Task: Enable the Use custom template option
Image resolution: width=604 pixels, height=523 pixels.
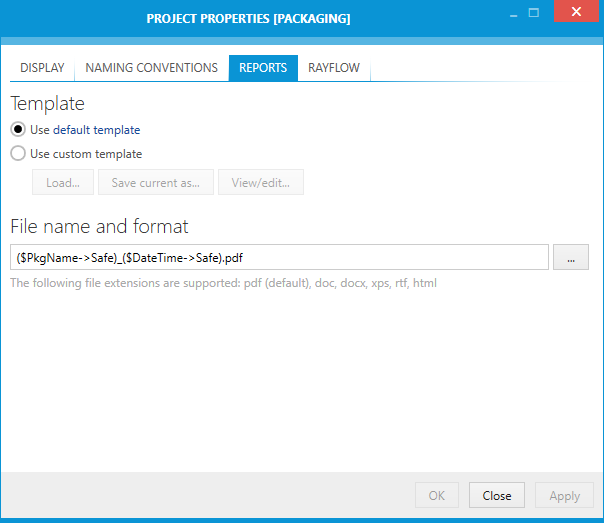Action: [18, 154]
